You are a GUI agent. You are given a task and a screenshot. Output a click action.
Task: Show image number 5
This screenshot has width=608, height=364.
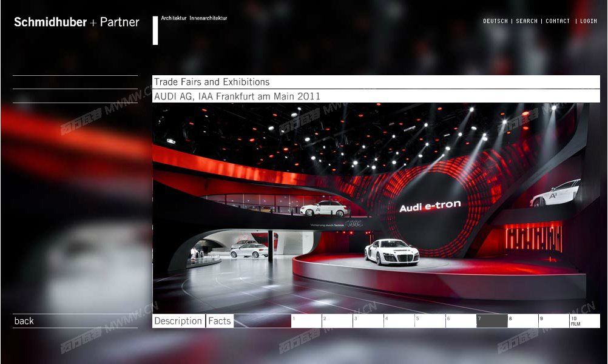coord(430,321)
